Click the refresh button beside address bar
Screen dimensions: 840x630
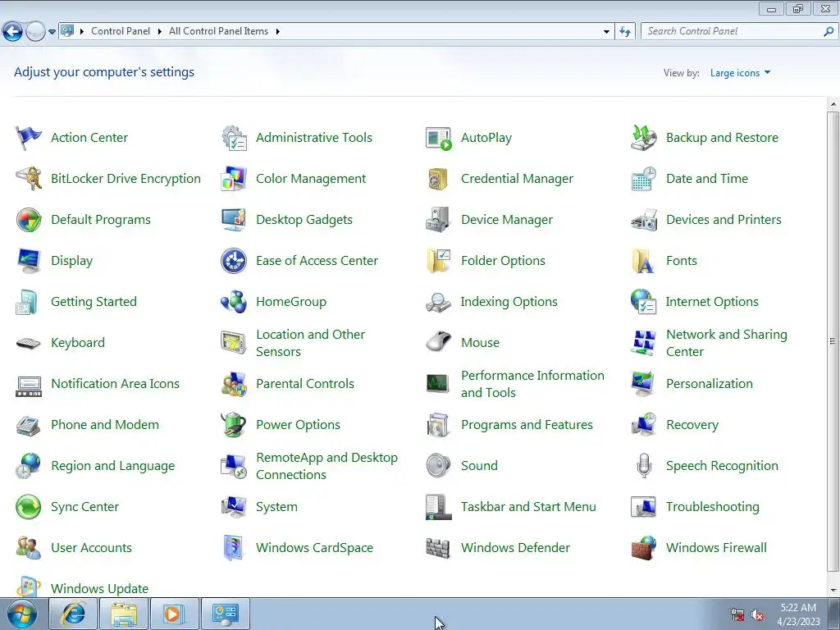point(625,32)
